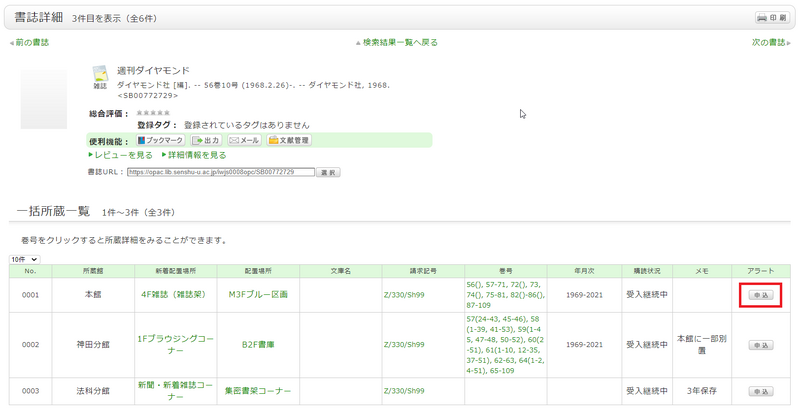Click the 選択 button beside URL
Viewport: 800px width, 413px height.
pyautogui.click(x=328, y=173)
